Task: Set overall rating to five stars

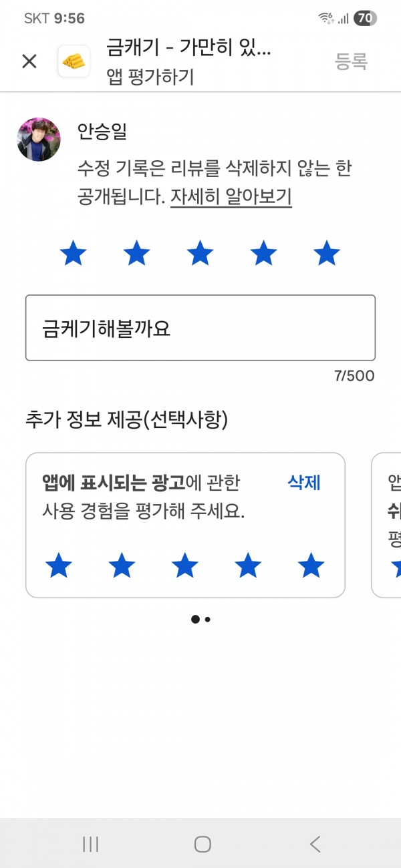Action: (x=327, y=254)
